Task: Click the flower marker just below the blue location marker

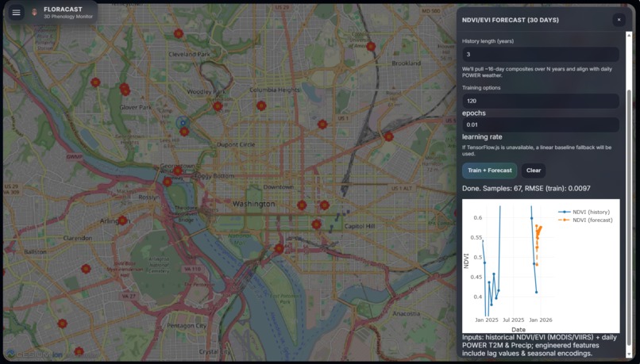Action: (184, 132)
